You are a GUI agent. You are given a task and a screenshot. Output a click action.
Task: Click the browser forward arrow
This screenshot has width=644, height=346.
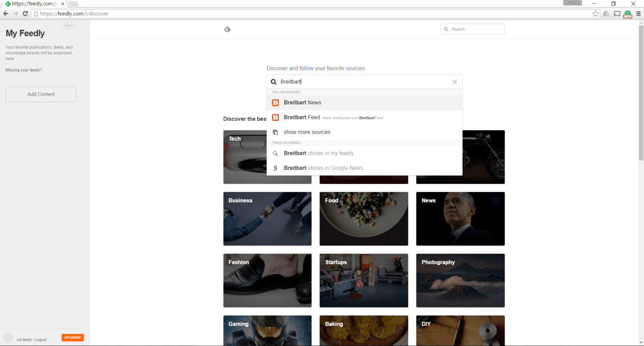coord(16,14)
